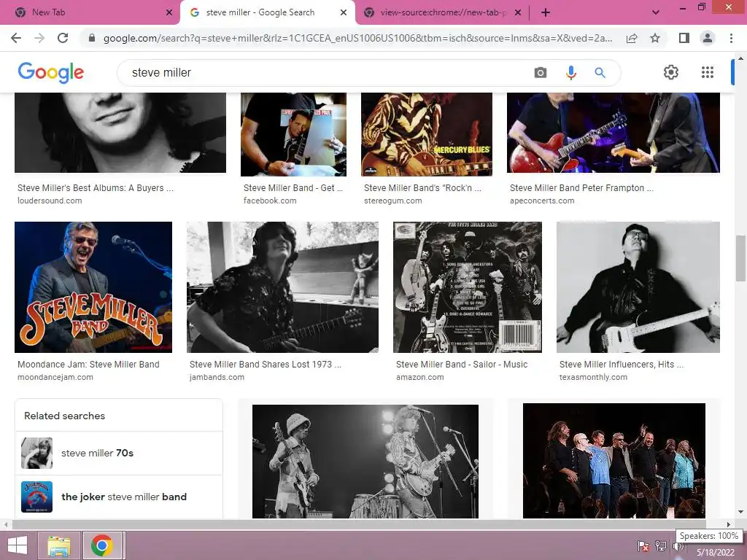
Task: Share this page via address bar icon
Action: click(632, 38)
